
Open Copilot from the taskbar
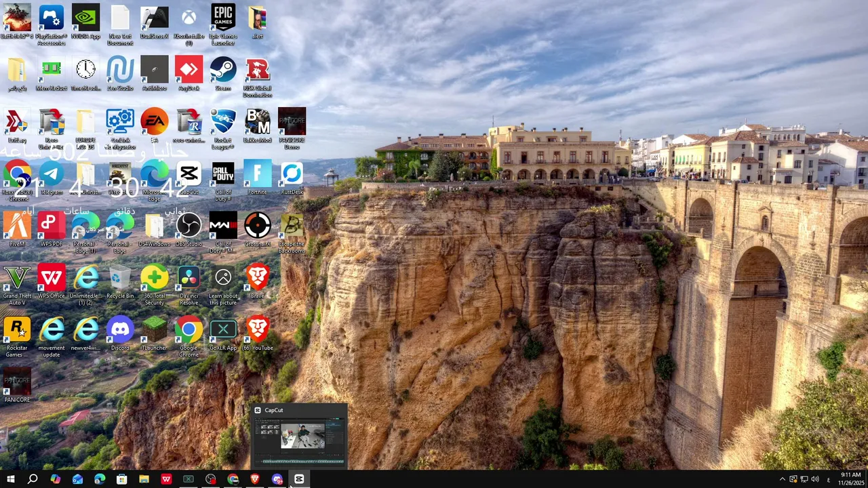click(x=55, y=479)
